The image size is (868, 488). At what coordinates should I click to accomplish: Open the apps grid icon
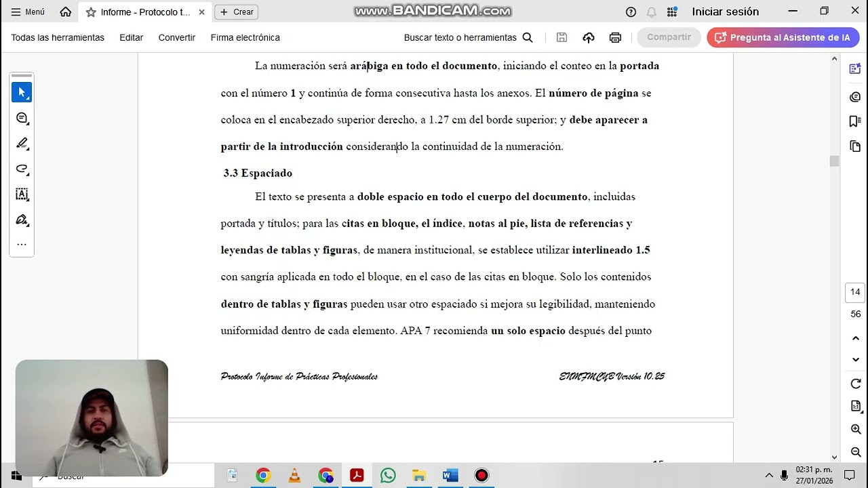672,12
